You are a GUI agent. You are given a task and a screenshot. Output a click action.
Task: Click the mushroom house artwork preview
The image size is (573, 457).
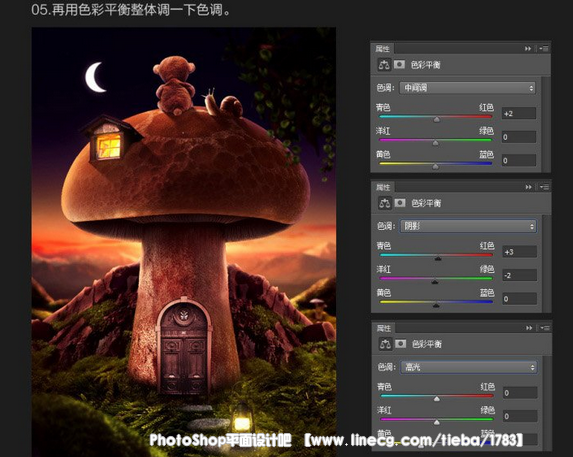[x=184, y=242]
